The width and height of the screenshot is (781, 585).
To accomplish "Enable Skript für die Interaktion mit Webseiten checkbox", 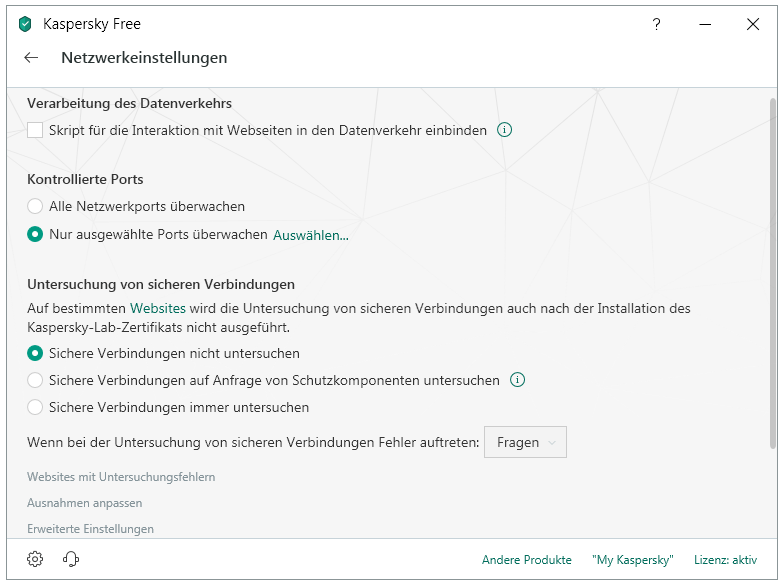I will pos(35,130).
